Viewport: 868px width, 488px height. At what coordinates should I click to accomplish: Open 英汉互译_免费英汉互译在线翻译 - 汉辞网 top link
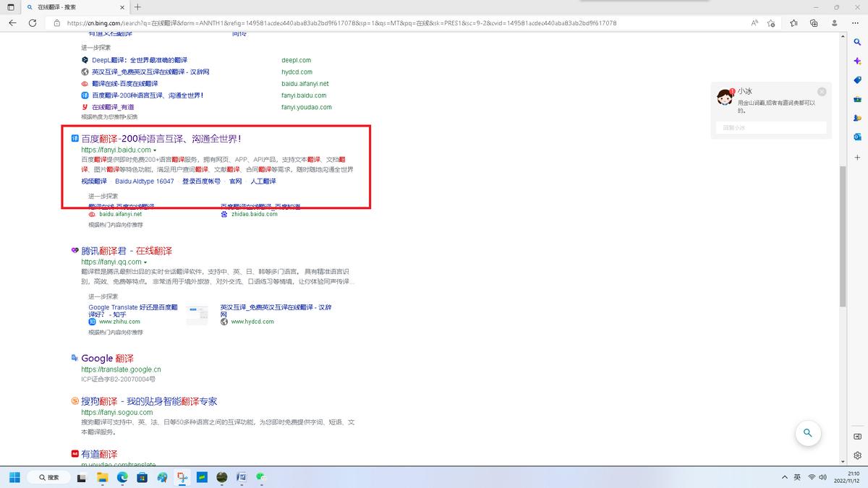(x=150, y=72)
